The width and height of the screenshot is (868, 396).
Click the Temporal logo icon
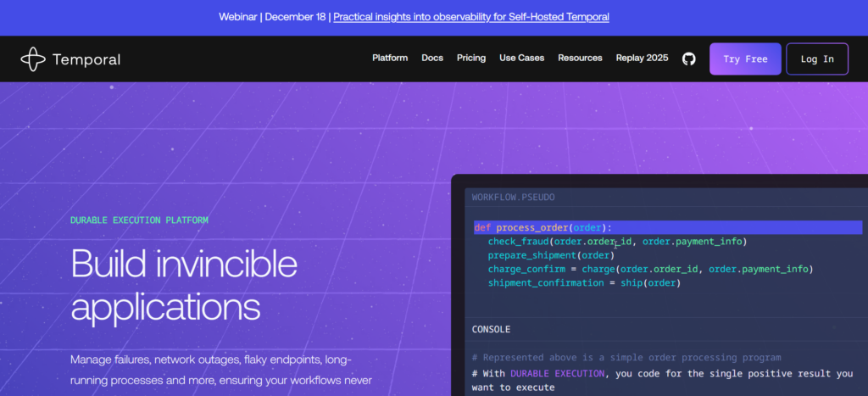(x=33, y=59)
